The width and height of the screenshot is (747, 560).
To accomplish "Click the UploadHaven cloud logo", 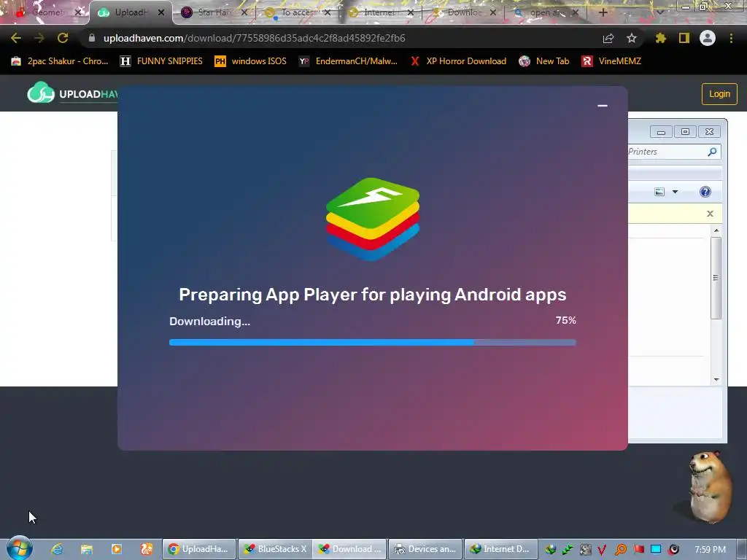I will pyautogui.click(x=41, y=93).
